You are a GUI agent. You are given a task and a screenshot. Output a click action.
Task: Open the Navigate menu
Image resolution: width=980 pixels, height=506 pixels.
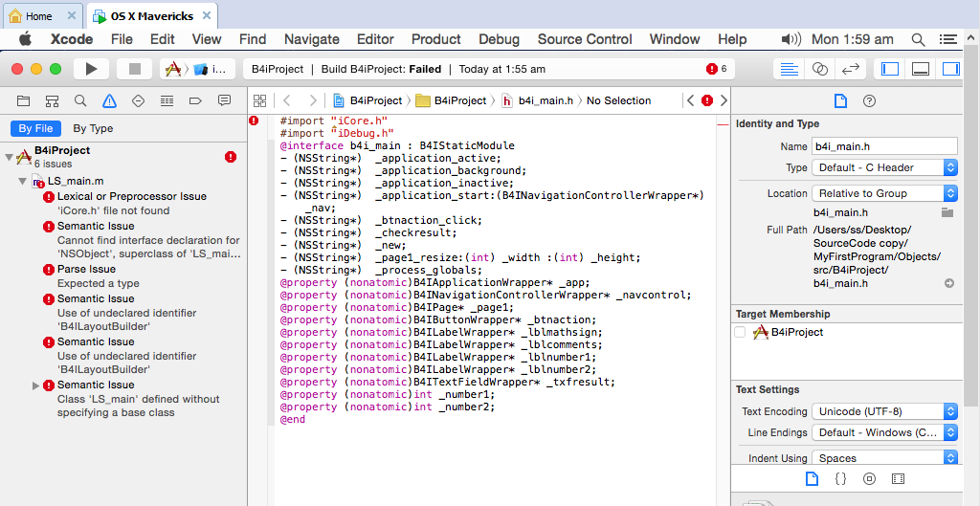(311, 39)
